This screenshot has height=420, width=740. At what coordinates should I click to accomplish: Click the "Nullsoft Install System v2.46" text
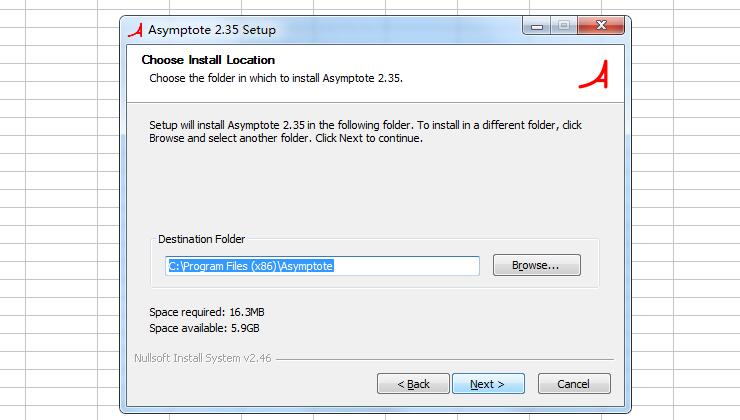pos(202,358)
